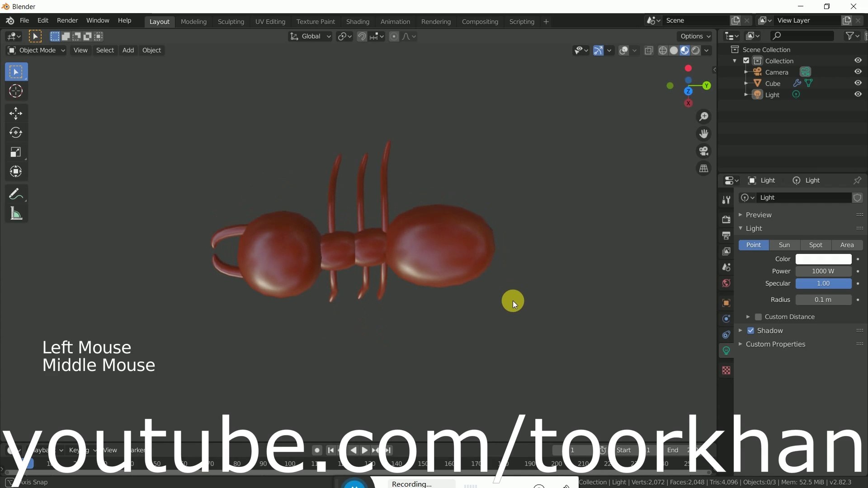Hide the Camera in outliner

[x=858, y=72]
